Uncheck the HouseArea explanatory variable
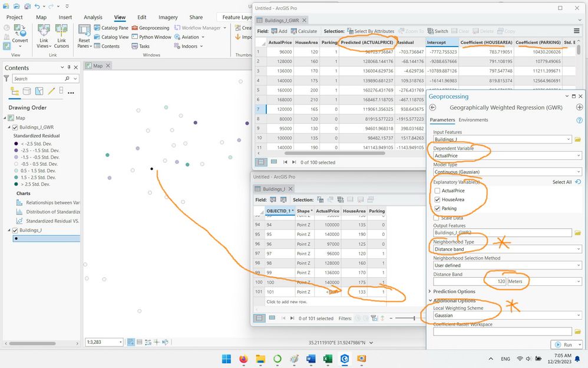This screenshot has height=368, width=588. pos(437,200)
